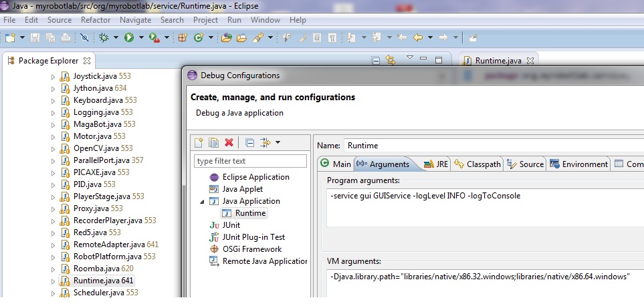Open the Source menu
This screenshot has height=304, width=644.
pyautogui.click(x=60, y=19)
